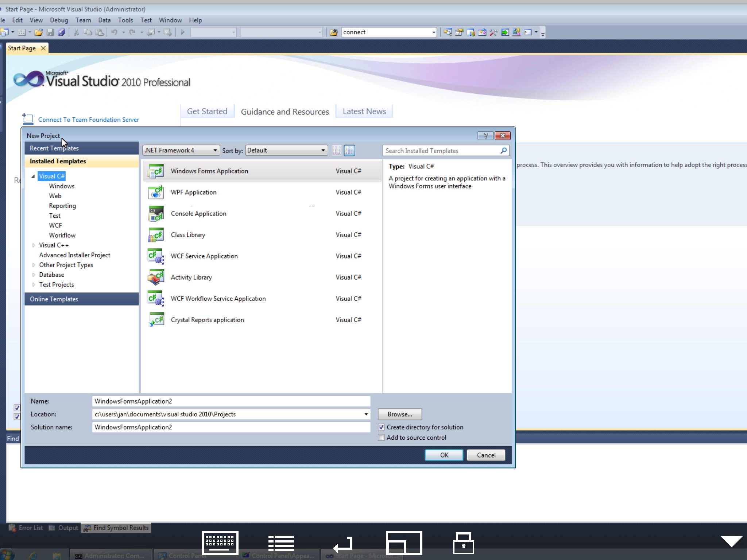Click the Search Installed Templates field
747x560 pixels.
click(441, 151)
